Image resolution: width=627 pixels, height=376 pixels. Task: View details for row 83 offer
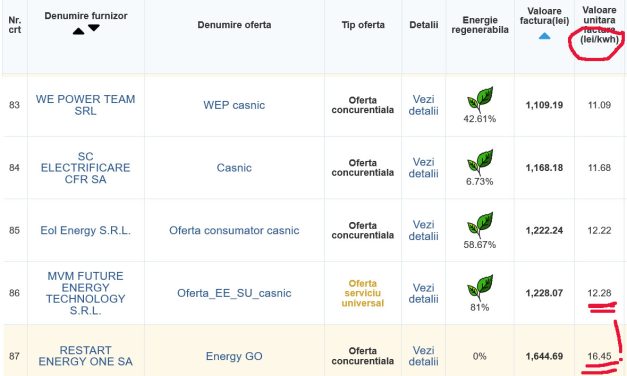423,105
